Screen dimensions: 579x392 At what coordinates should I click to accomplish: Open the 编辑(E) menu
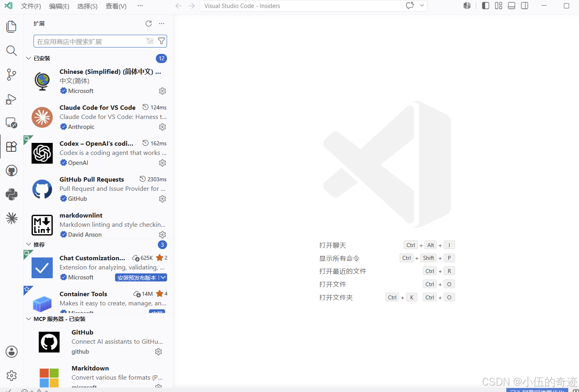pos(59,6)
